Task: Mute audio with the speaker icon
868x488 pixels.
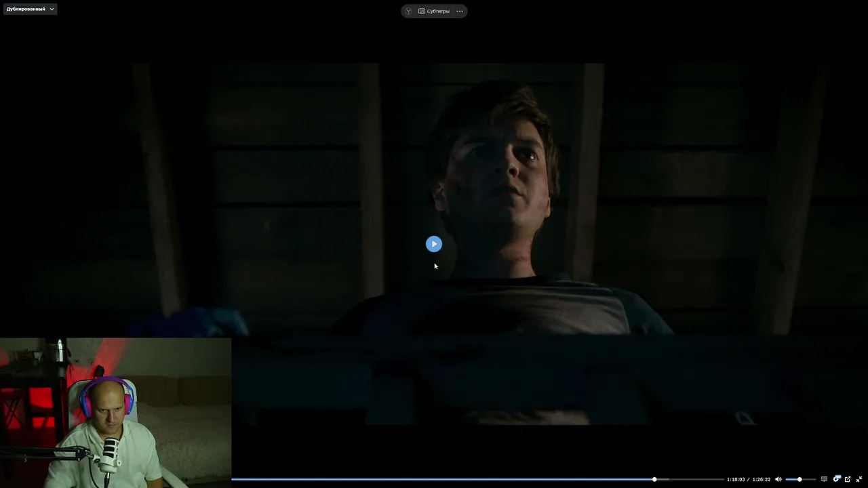Action: coord(778,479)
